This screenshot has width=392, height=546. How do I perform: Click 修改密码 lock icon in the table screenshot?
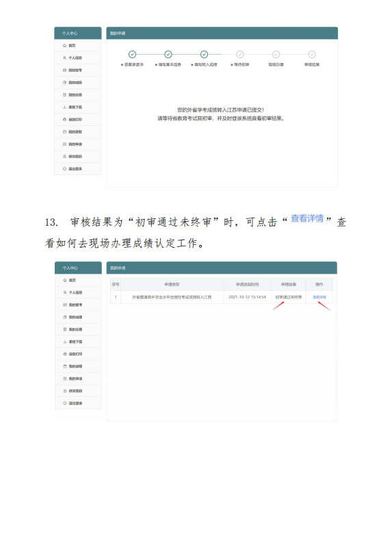pos(65,391)
